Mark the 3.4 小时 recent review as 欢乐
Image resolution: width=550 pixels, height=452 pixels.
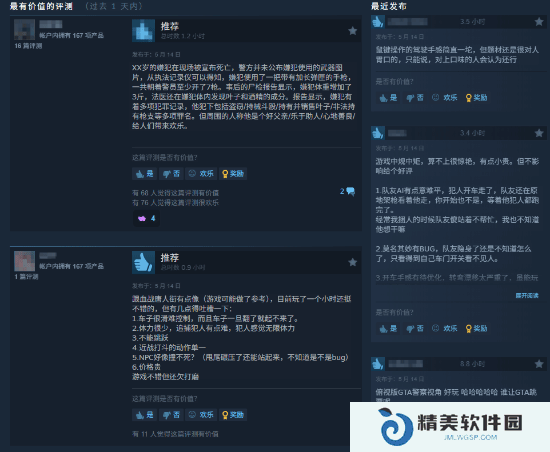tap(445, 328)
